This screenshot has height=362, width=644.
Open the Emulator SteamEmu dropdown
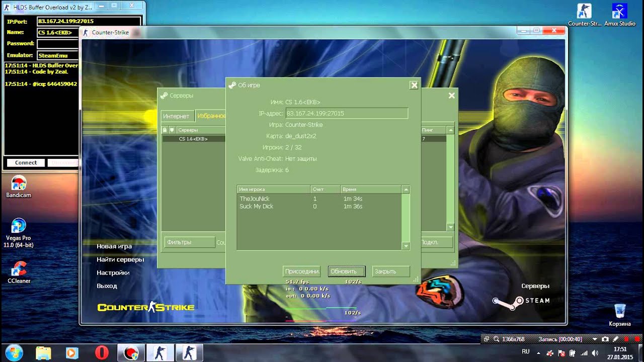pos(58,55)
